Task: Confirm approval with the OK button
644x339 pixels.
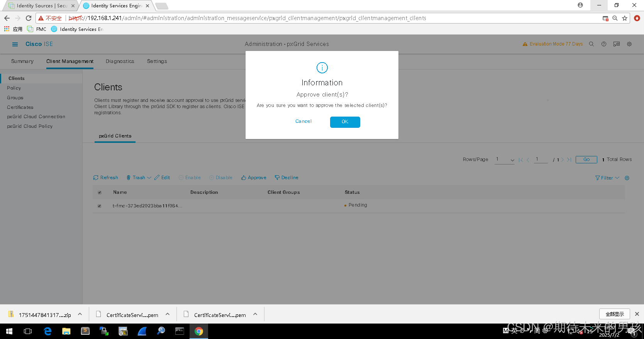Action: (345, 122)
